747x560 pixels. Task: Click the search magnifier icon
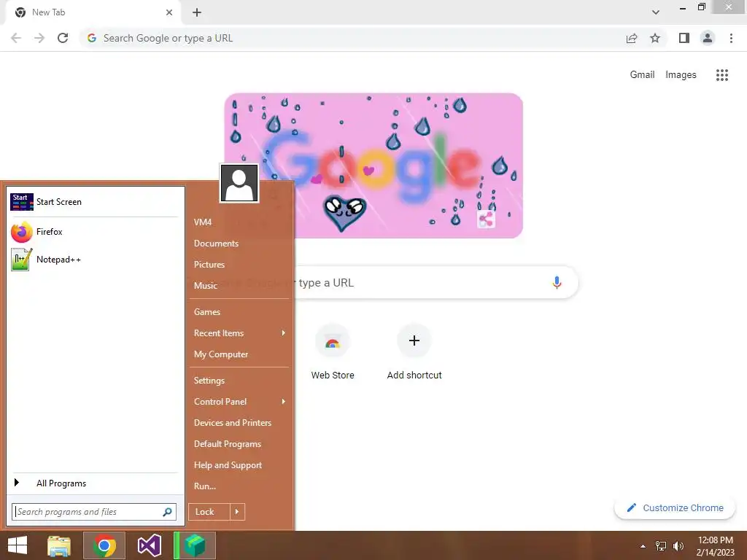pyautogui.click(x=167, y=512)
